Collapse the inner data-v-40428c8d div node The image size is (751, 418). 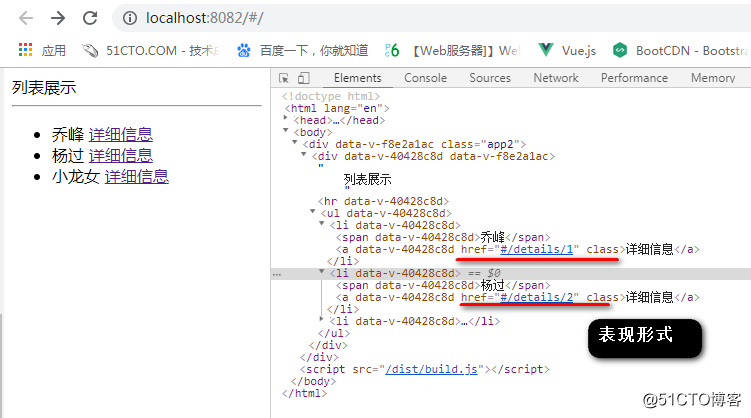coord(304,154)
